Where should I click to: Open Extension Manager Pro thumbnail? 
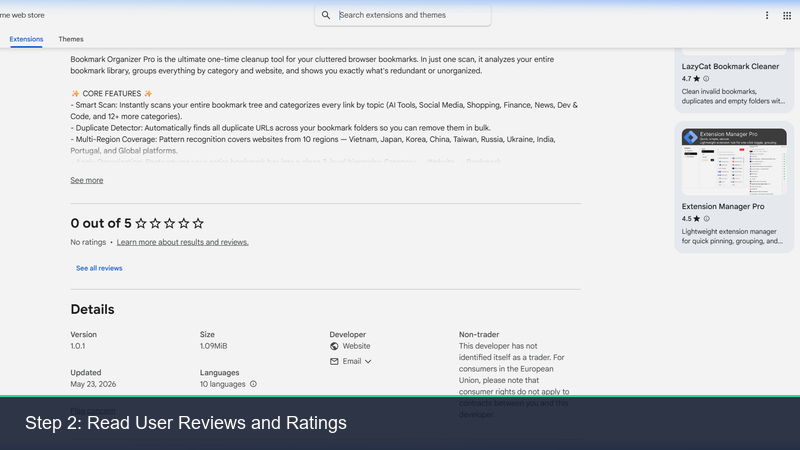734,162
